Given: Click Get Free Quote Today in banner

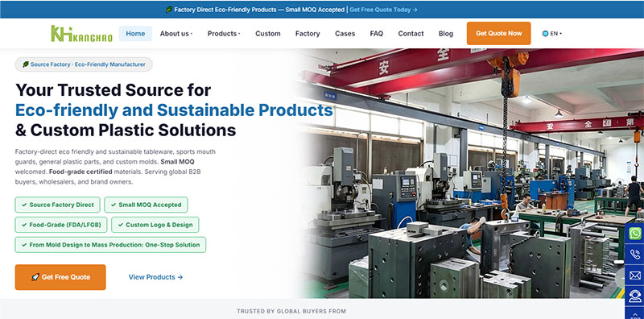Looking at the screenshot, I should pos(383,10).
